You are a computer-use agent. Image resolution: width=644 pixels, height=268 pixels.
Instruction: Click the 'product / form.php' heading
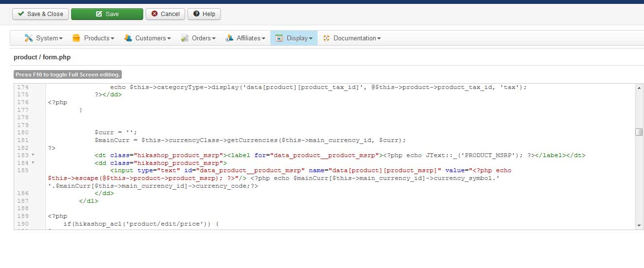point(42,57)
